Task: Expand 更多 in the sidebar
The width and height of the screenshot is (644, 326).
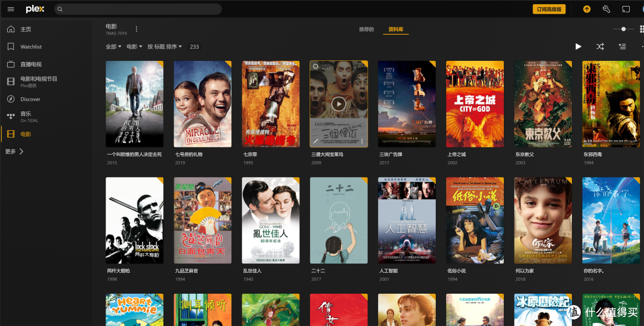Action: 14,151
